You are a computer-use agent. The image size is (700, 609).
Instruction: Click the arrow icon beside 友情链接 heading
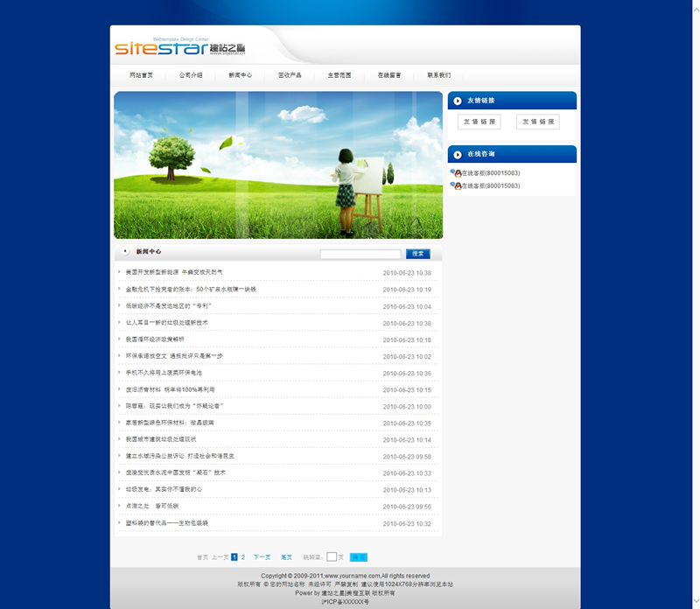pyautogui.click(x=458, y=101)
